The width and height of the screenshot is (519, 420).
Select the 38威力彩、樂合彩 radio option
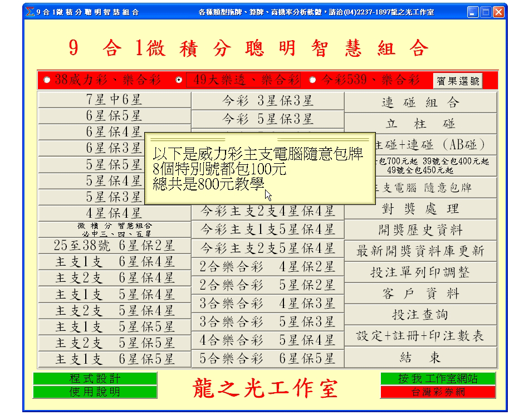pyautogui.click(x=47, y=80)
